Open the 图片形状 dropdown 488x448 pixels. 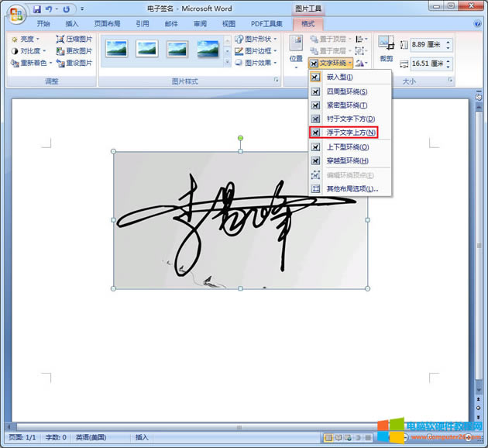coord(256,39)
